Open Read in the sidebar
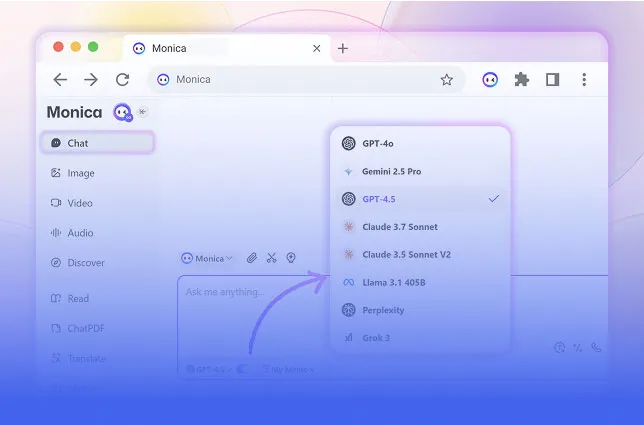Viewport: 644px width, 425px height. coord(69,299)
